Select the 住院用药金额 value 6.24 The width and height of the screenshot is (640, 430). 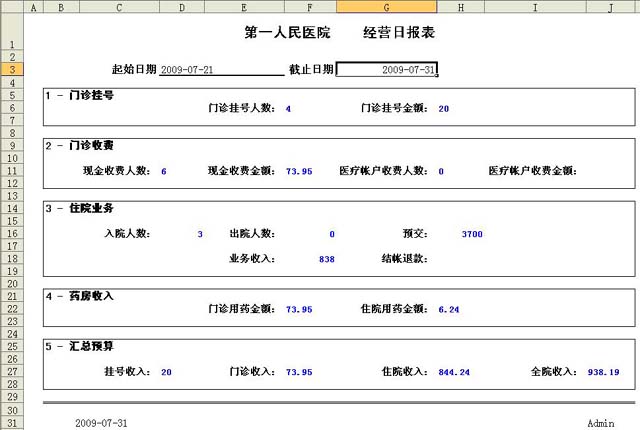[449, 309]
